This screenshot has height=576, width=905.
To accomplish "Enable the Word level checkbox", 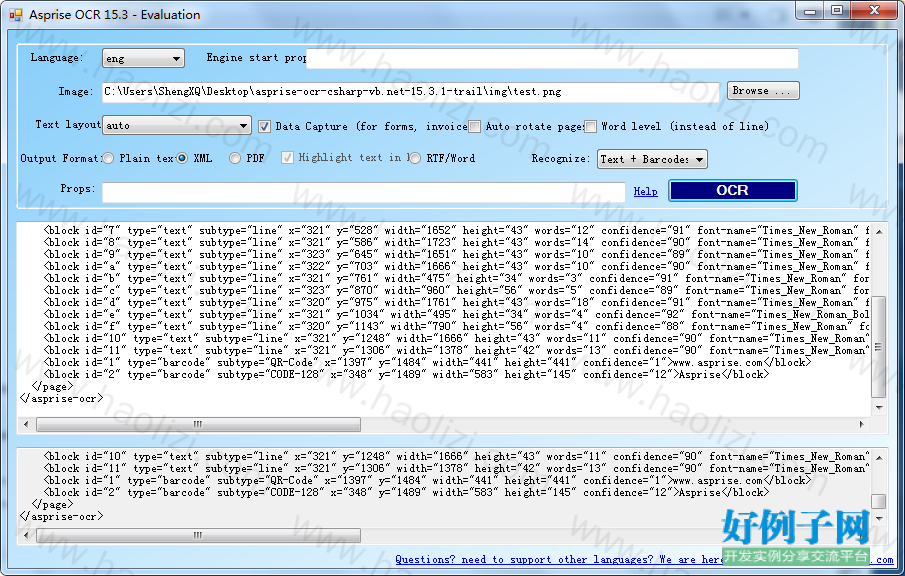I will [x=590, y=126].
